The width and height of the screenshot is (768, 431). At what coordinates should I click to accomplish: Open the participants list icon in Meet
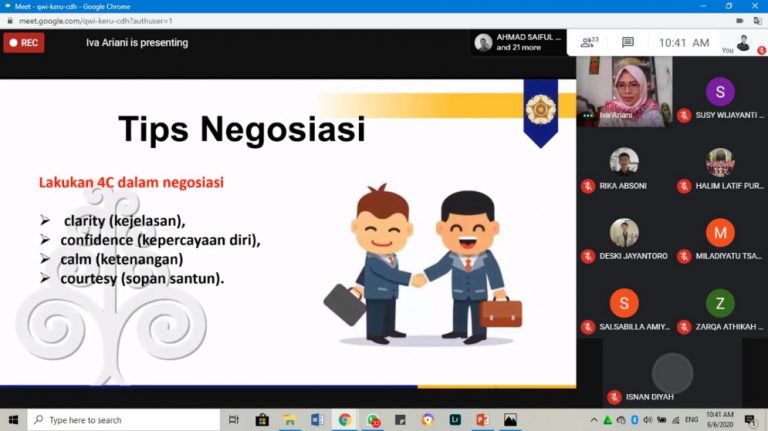[589, 43]
